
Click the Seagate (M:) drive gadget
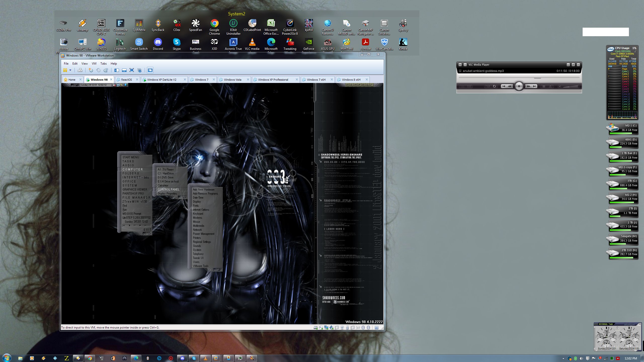623,240
